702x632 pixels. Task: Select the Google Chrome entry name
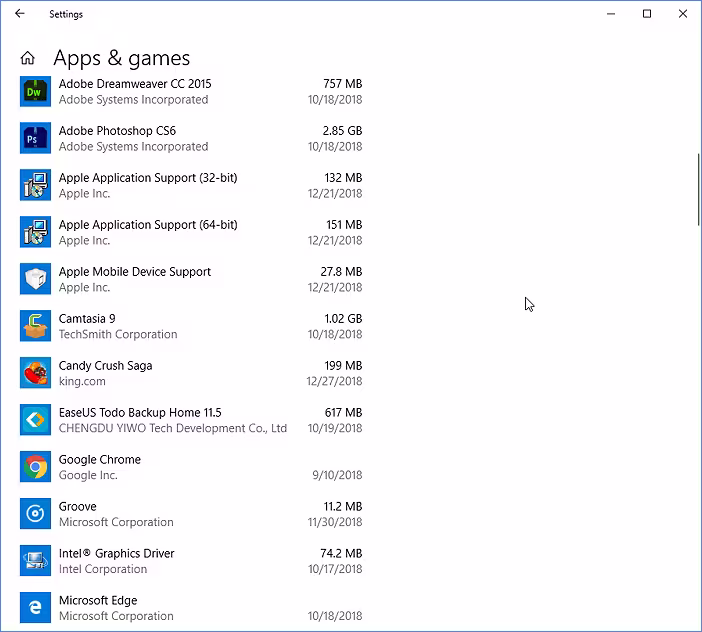coord(100,460)
